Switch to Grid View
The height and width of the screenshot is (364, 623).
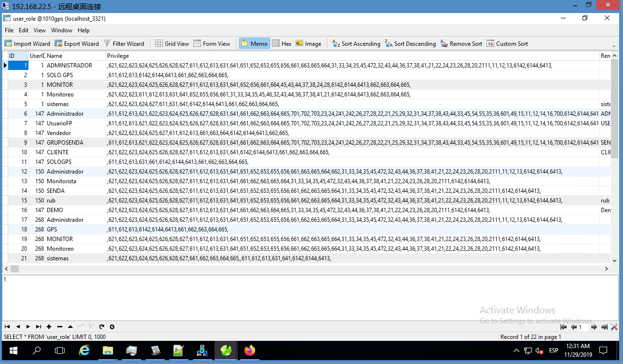tap(172, 43)
